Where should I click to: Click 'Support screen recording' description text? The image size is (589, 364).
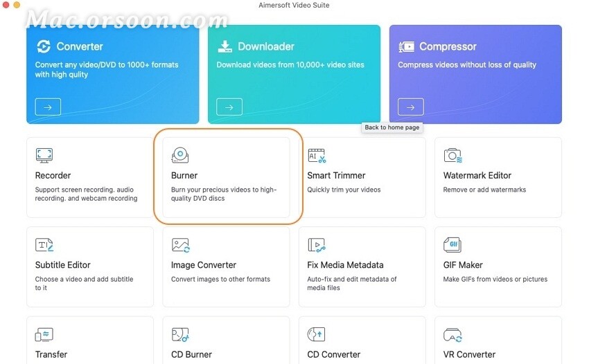tap(86, 194)
